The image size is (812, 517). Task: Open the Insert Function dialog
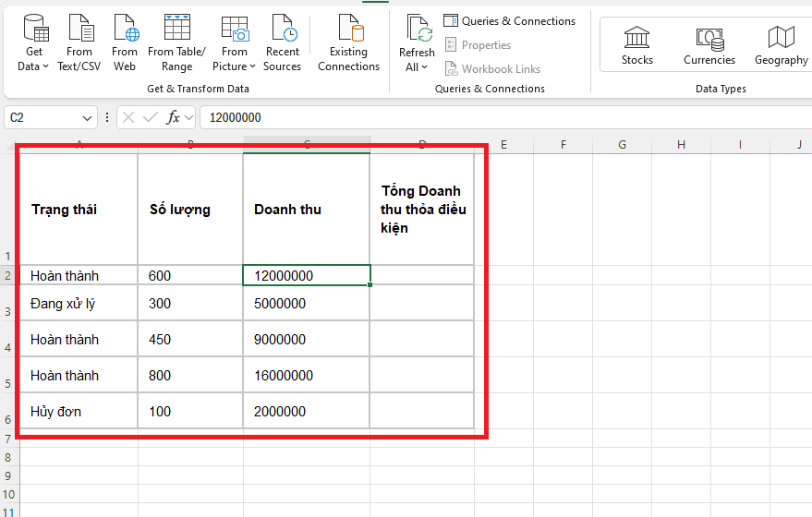point(173,117)
